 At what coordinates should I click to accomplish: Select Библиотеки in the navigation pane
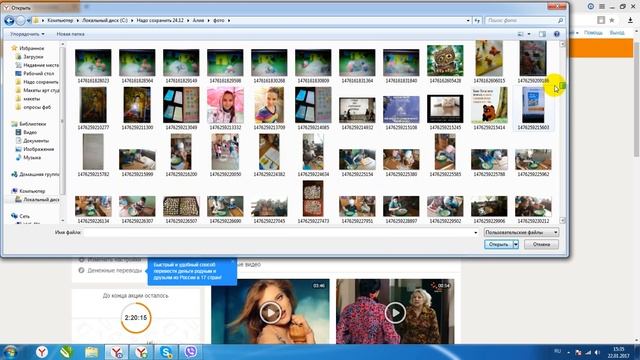(29, 124)
